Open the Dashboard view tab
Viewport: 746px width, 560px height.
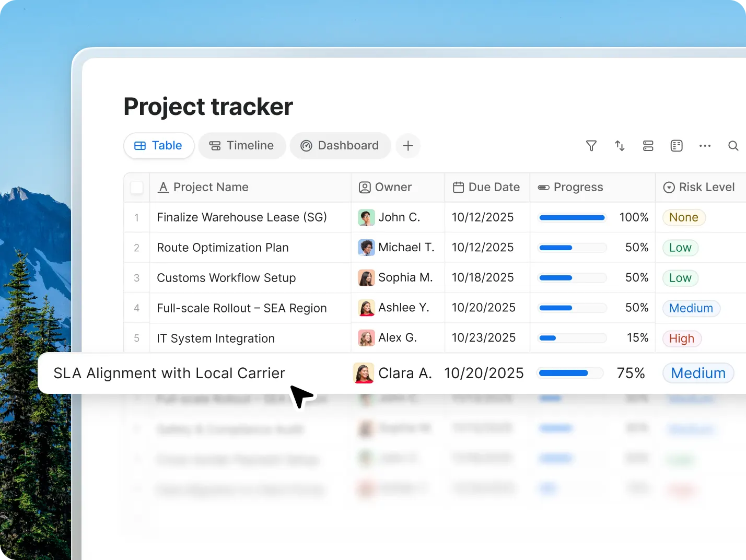(340, 146)
